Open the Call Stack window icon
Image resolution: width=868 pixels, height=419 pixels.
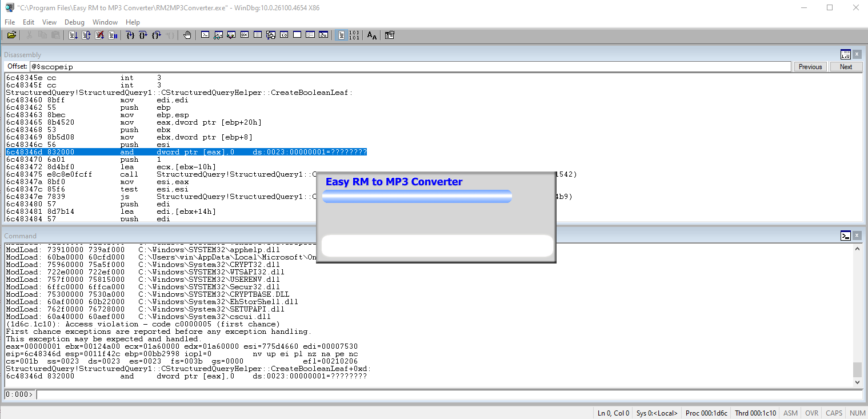pyautogui.click(x=271, y=35)
